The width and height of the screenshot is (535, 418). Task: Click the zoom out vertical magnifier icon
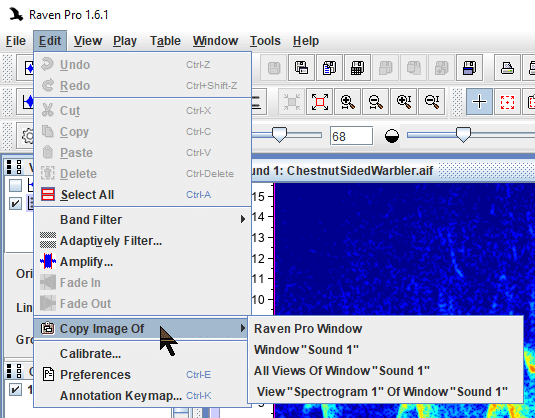[432, 102]
